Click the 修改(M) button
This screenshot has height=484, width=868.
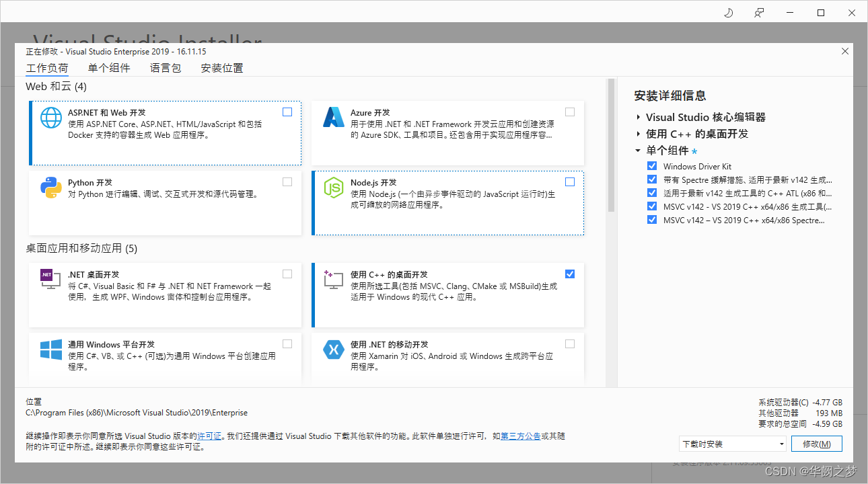[817, 444]
